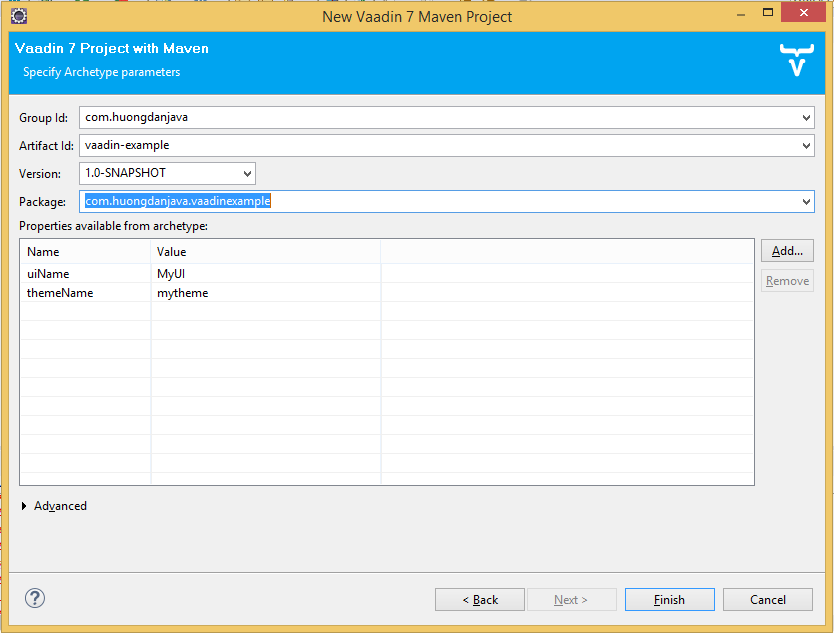
Task: Open the Group Id dropdown arrow
Action: tap(806, 118)
